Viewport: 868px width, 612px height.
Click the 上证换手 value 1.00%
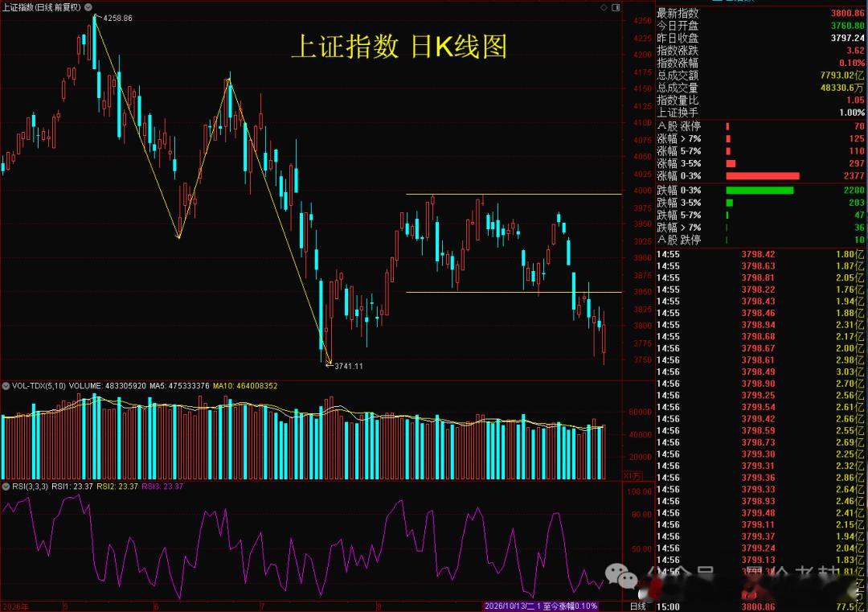(852, 113)
